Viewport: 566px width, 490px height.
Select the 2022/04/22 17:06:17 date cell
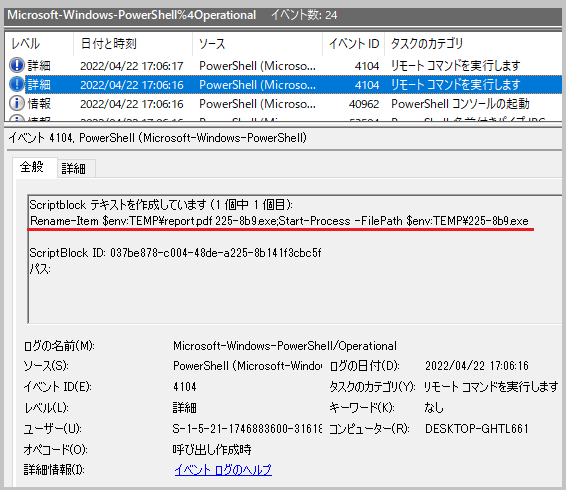pyautogui.click(x=132, y=66)
